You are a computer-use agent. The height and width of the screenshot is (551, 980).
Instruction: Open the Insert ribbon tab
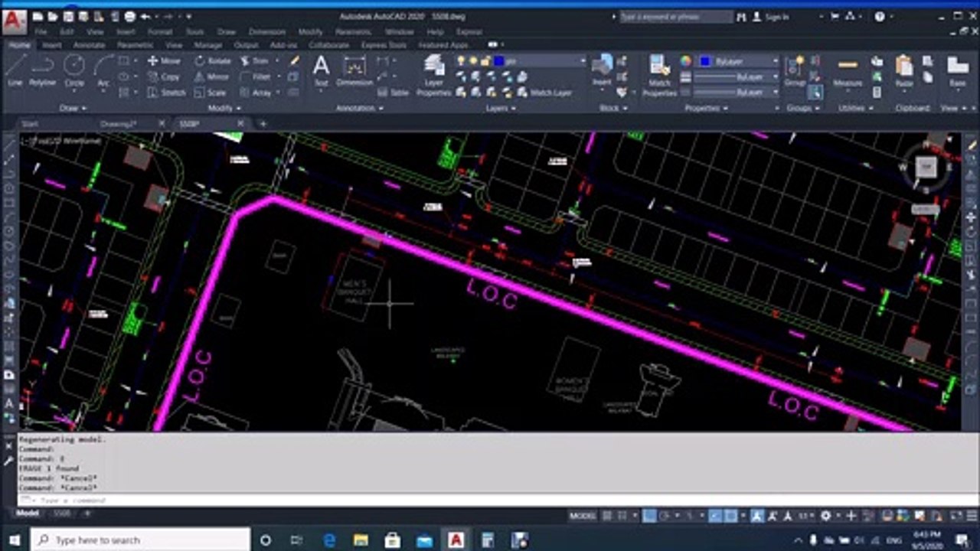pyautogui.click(x=52, y=45)
